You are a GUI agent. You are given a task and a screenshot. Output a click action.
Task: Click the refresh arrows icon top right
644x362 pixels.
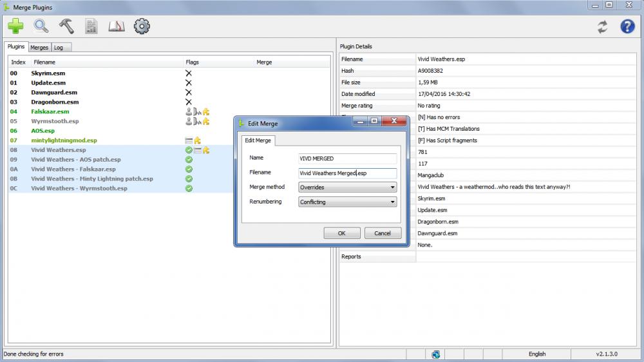click(603, 26)
